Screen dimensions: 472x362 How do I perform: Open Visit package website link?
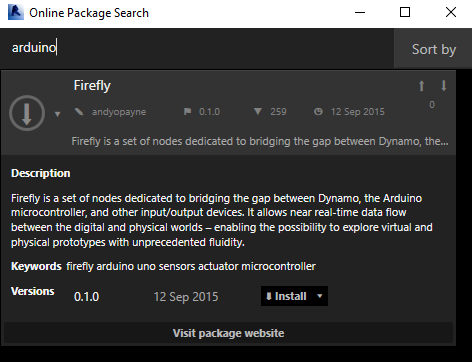click(x=228, y=333)
